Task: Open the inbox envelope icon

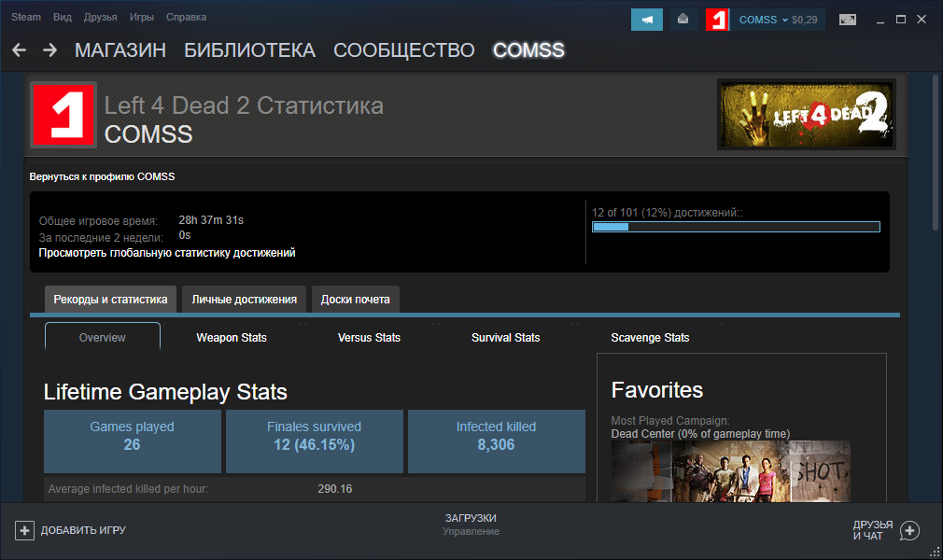Action: click(x=683, y=20)
